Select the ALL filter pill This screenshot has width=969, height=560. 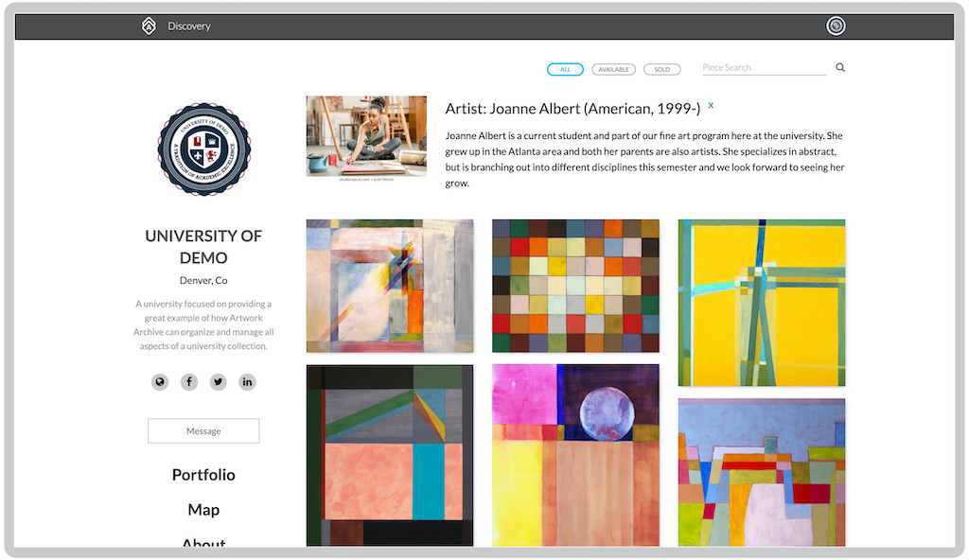(565, 70)
